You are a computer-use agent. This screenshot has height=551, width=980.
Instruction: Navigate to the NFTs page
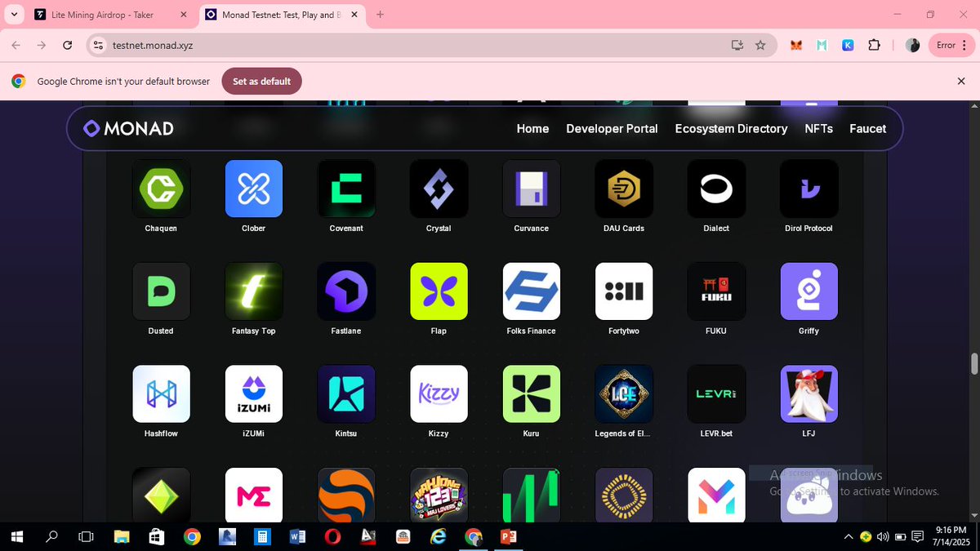click(x=818, y=128)
